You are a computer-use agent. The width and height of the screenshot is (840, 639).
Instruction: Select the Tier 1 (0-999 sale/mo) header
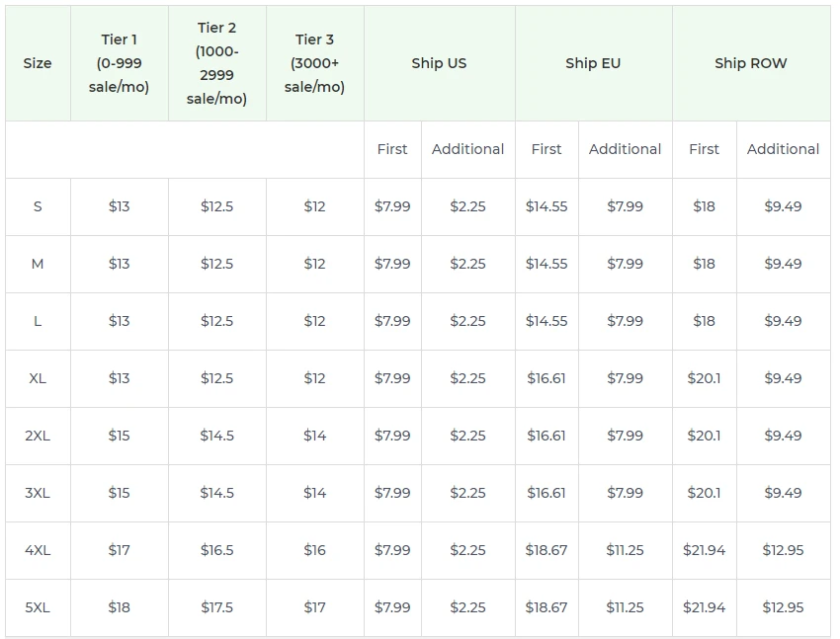pos(119,62)
